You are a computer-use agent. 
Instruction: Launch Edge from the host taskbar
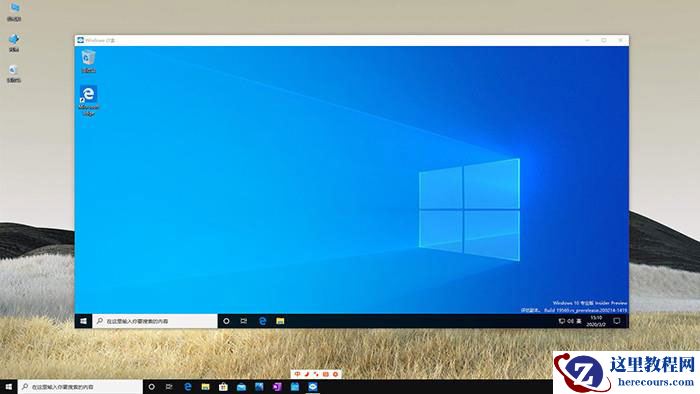click(x=188, y=387)
